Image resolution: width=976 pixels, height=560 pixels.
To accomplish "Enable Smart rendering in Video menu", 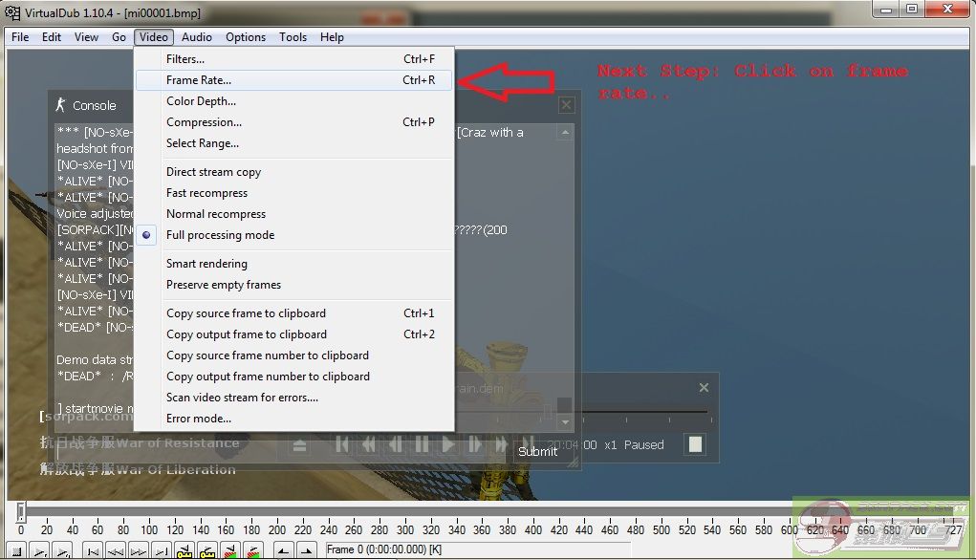I will click(206, 264).
